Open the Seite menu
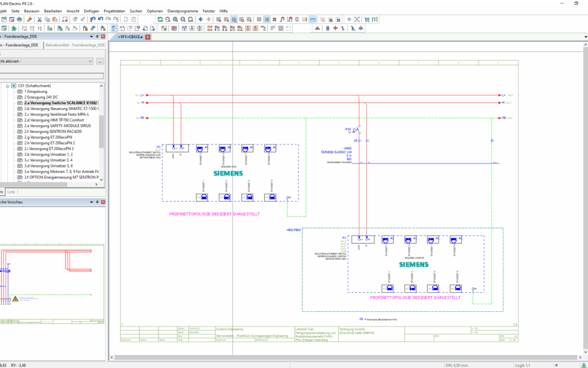The image size is (588, 368). (x=15, y=11)
